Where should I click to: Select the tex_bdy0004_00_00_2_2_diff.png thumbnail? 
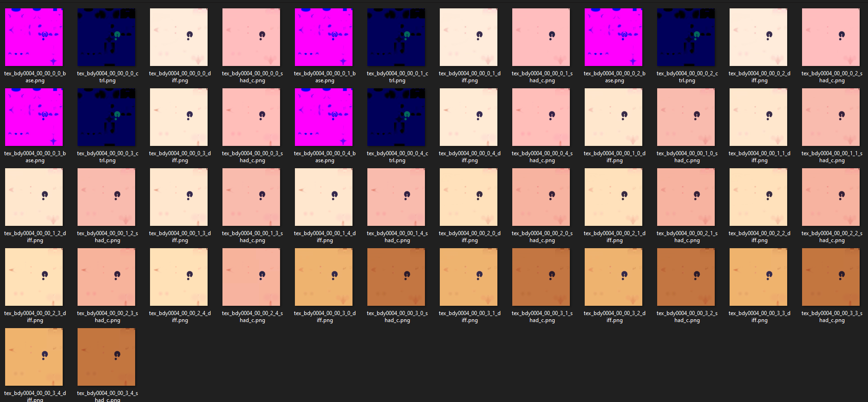pos(758,197)
